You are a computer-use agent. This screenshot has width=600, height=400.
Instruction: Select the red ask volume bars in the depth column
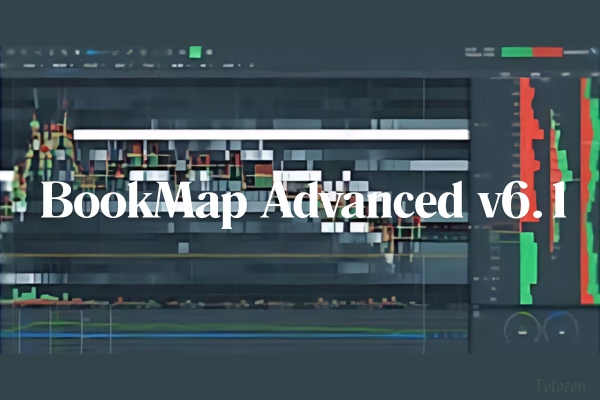527,140
